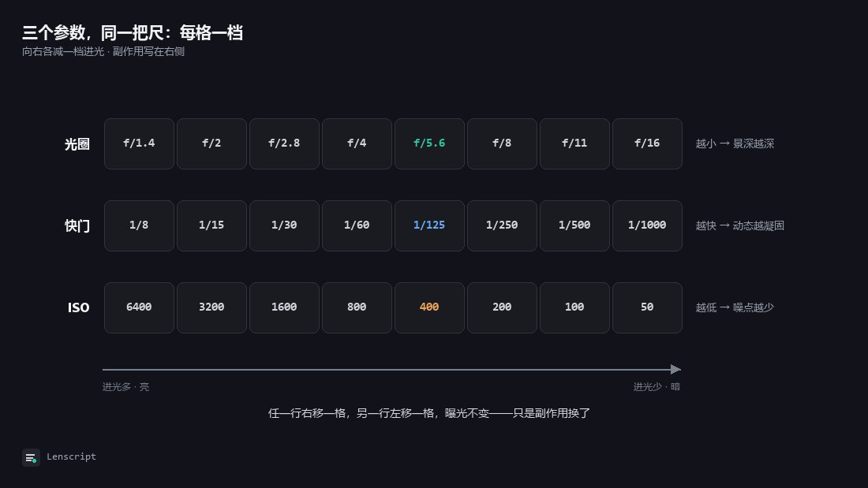Pick the 1/1000 shutter speed
The image size is (868, 488).
point(647,225)
